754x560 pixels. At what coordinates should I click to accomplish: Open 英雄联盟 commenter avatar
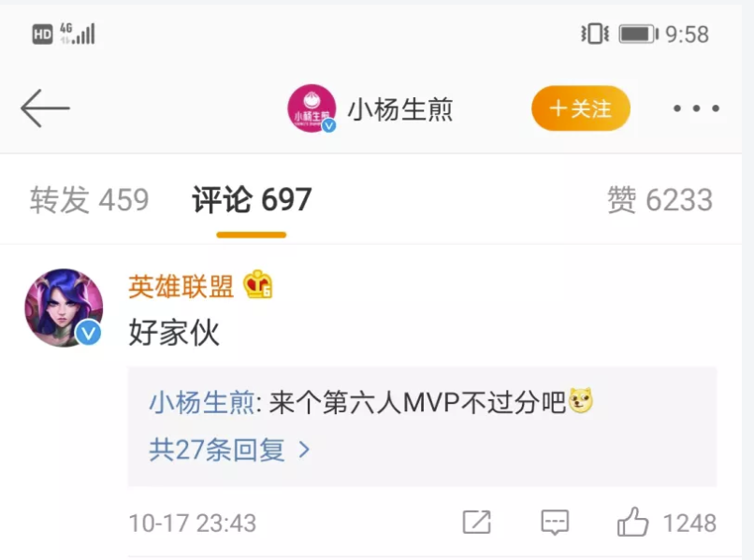[x=64, y=308]
